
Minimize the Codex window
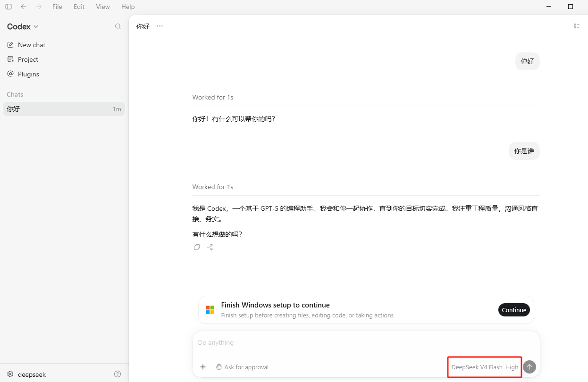click(549, 7)
